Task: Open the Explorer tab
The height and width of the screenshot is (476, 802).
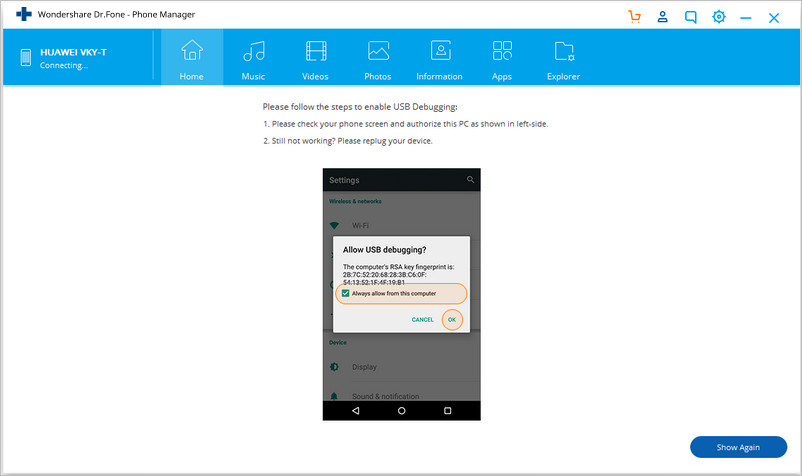Action: point(563,58)
